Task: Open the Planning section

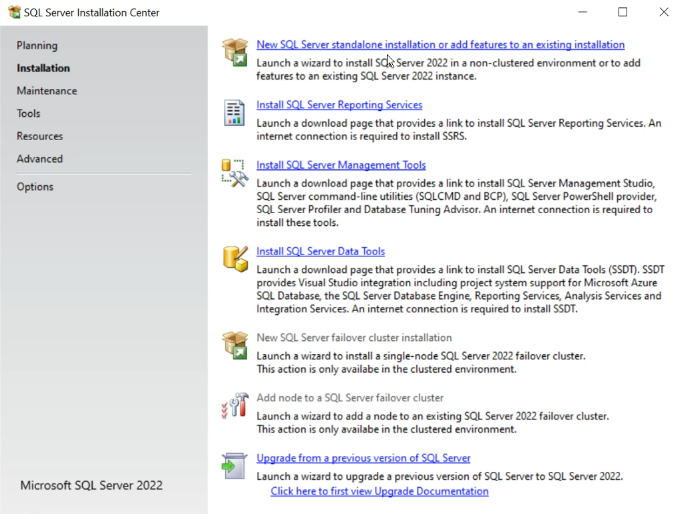Action: coord(37,46)
